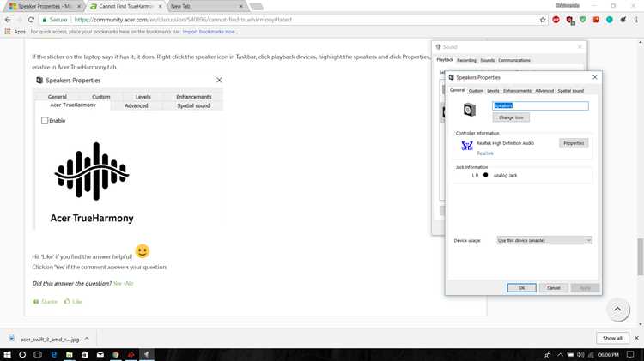Open the Realtek link under controller information
The height and width of the screenshot is (361, 644).
(x=484, y=153)
